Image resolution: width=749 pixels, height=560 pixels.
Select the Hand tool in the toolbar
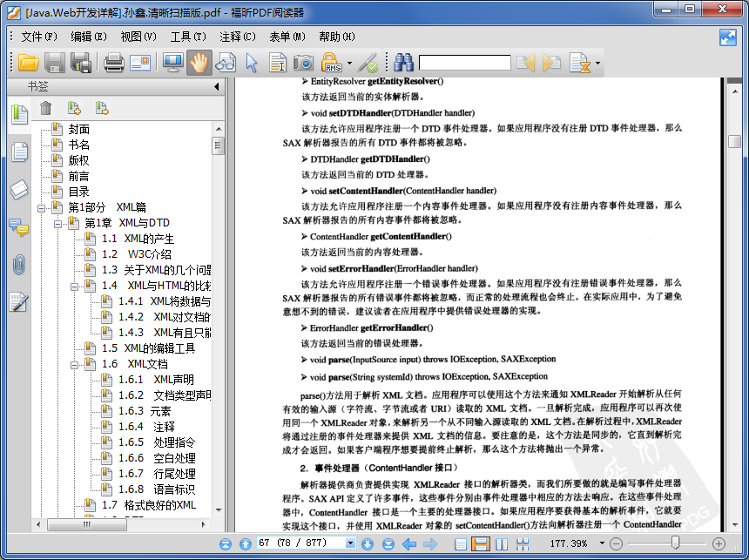[x=200, y=63]
